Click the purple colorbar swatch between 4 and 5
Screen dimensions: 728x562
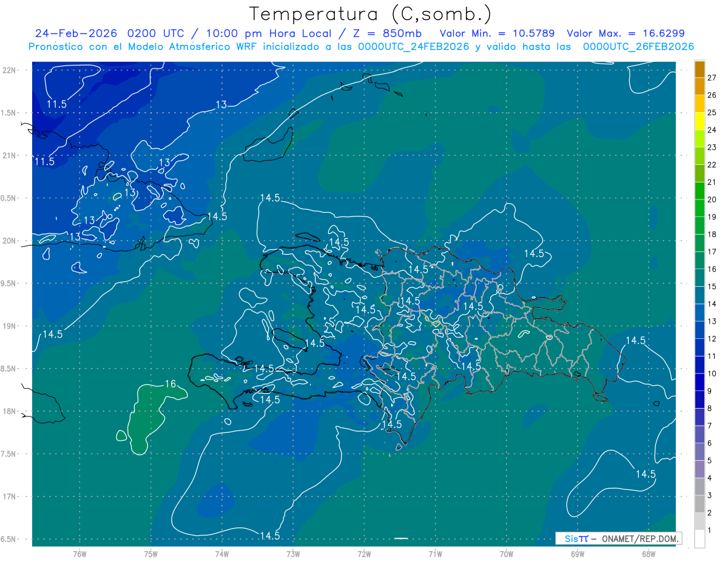point(700,470)
